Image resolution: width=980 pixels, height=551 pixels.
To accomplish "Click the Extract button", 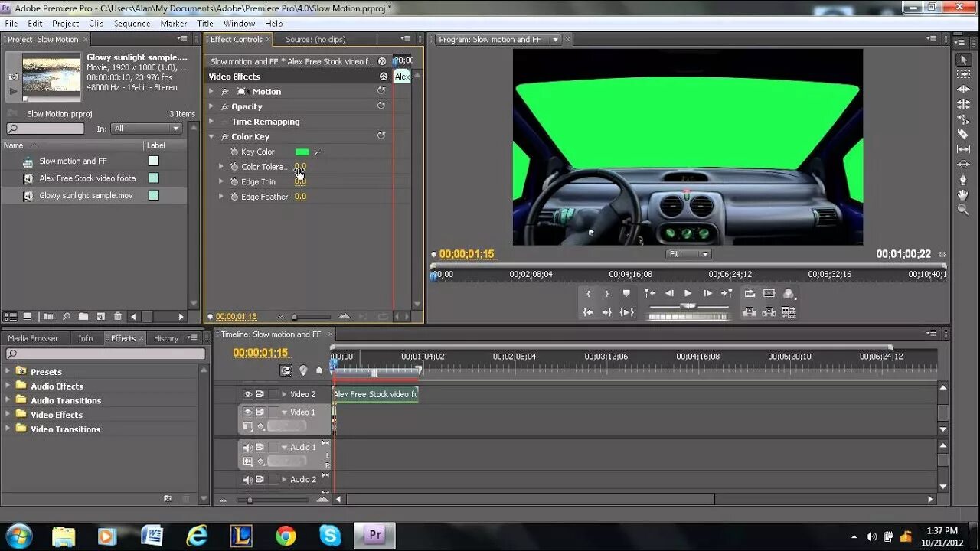I will pos(769,312).
